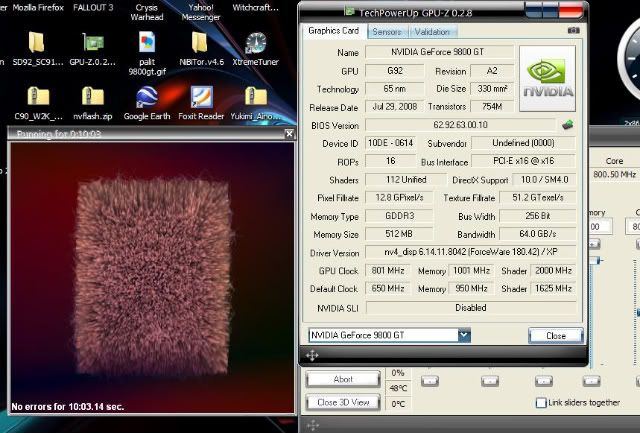Click the Shaders value 112 Unified
The width and height of the screenshot is (640, 433).
coord(406,180)
